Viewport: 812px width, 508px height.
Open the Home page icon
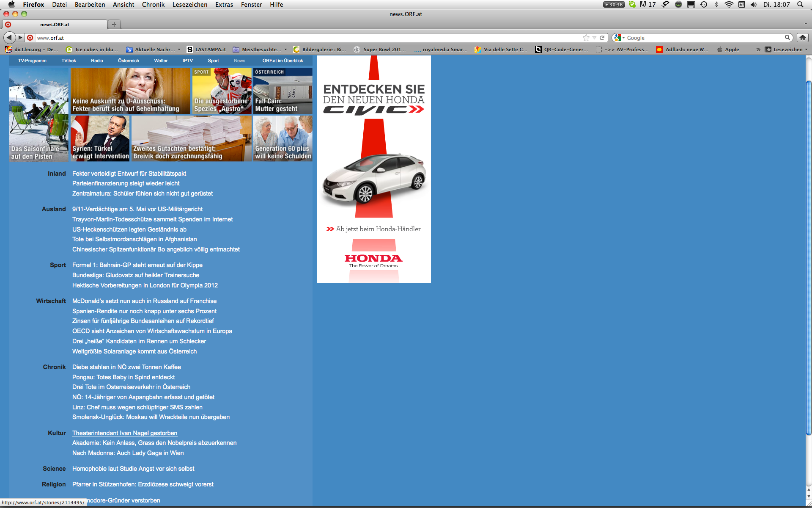(x=802, y=38)
